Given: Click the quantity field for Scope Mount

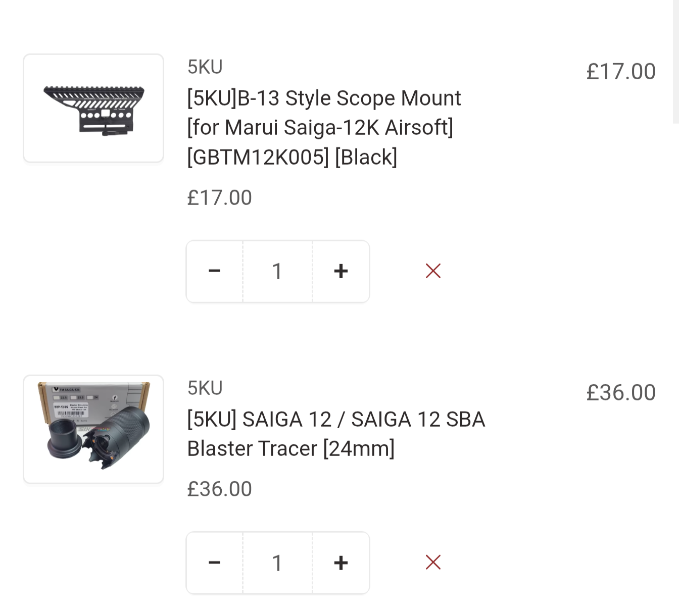Looking at the screenshot, I should (x=277, y=271).
